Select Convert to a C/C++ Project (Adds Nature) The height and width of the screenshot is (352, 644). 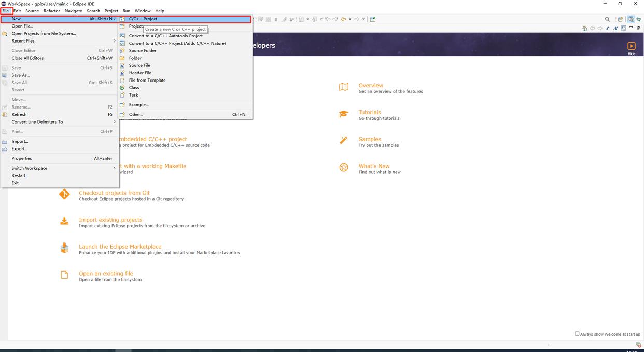tap(185, 43)
